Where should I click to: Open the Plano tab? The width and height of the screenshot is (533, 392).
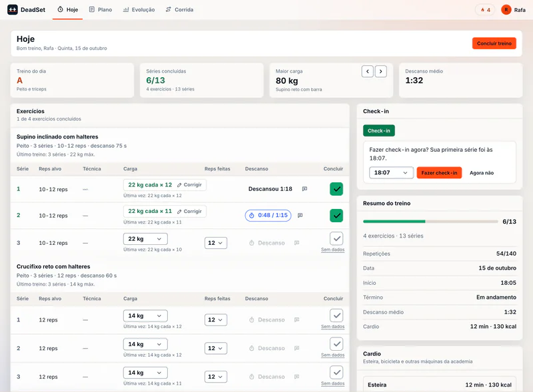pos(101,10)
